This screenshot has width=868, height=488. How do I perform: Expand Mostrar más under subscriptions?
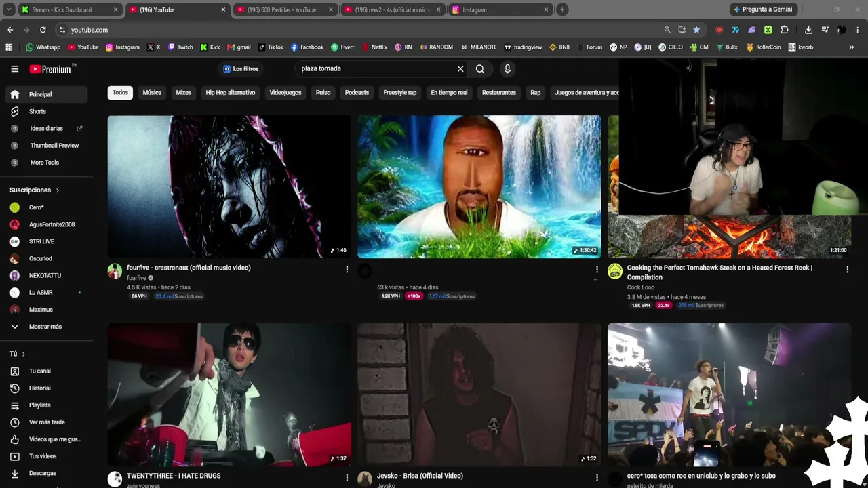(x=47, y=327)
